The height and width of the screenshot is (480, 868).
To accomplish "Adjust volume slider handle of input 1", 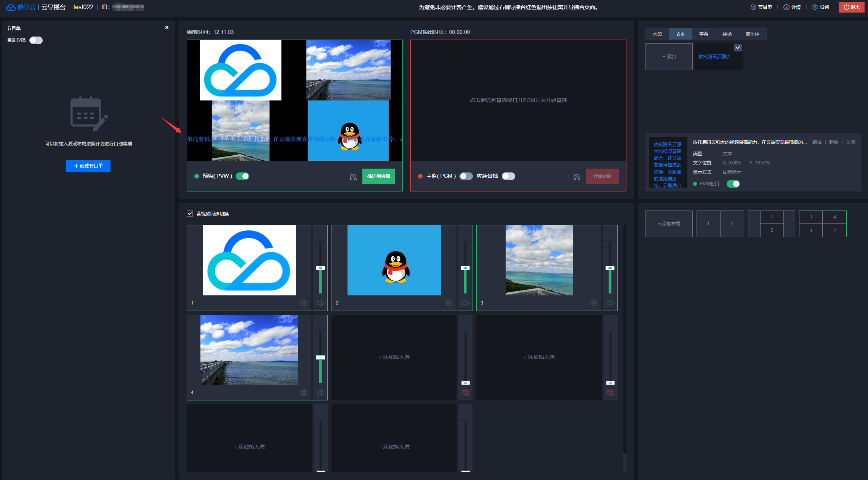I will (320, 268).
